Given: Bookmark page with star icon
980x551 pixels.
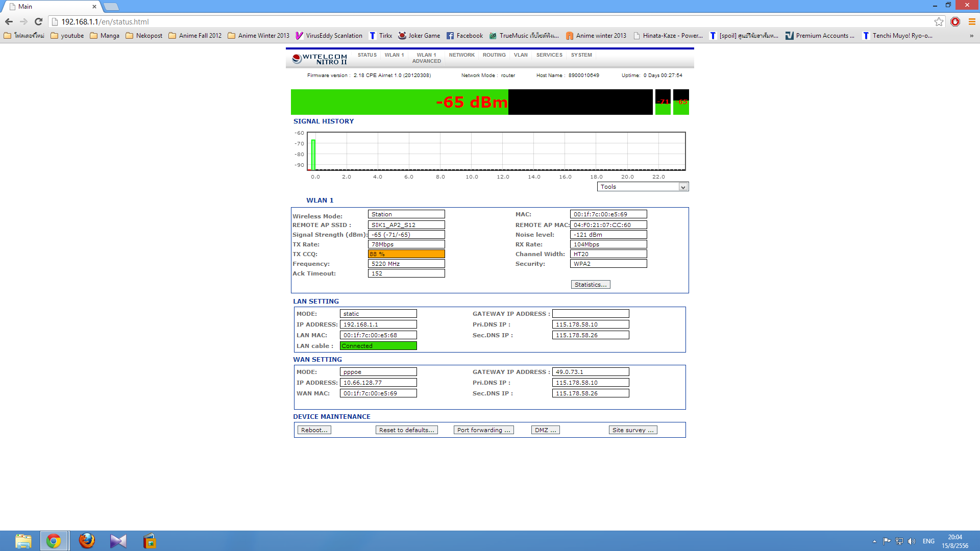Looking at the screenshot, I should [939, 21].
